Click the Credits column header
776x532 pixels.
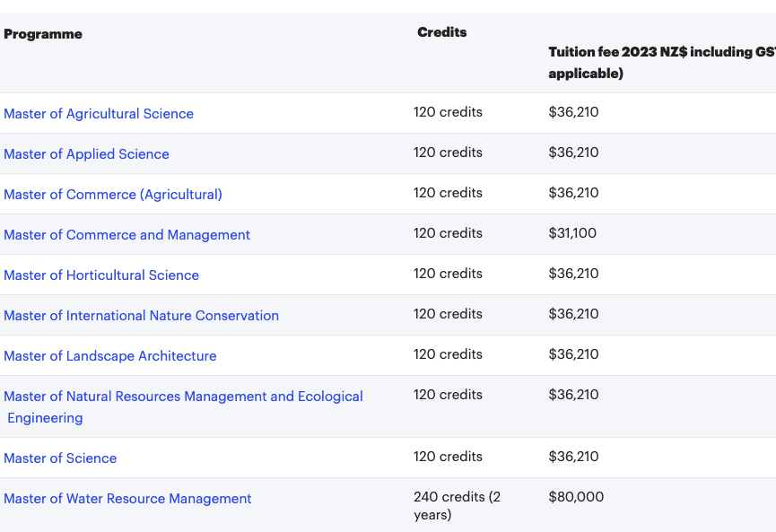coord(441,32)
